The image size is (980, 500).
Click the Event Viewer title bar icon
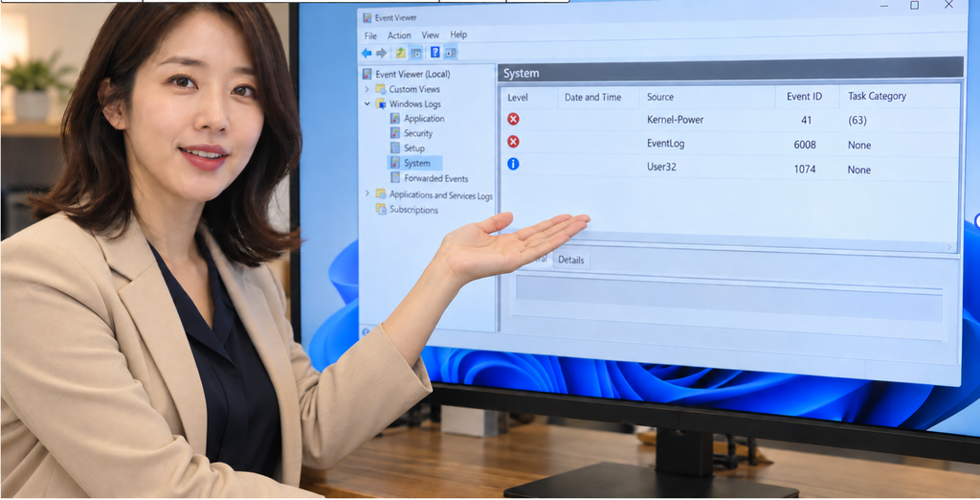point(367,17)
